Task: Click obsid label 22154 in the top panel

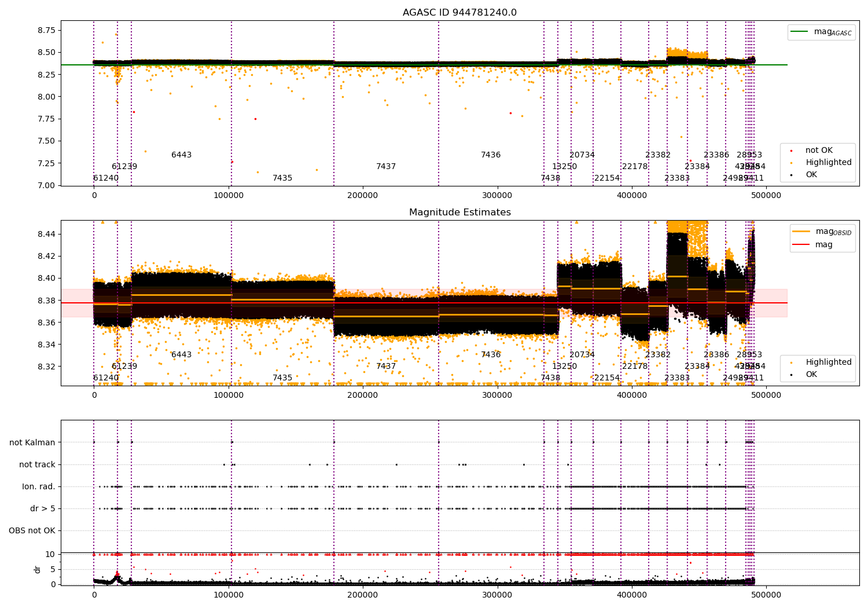Action: point(607,178)
